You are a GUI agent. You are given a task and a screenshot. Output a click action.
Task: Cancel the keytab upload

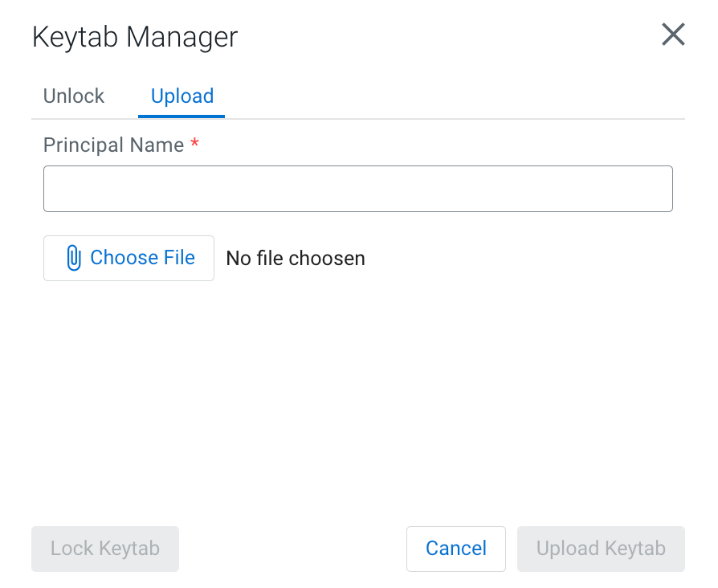pyautogui.click(x=455, y=549)
